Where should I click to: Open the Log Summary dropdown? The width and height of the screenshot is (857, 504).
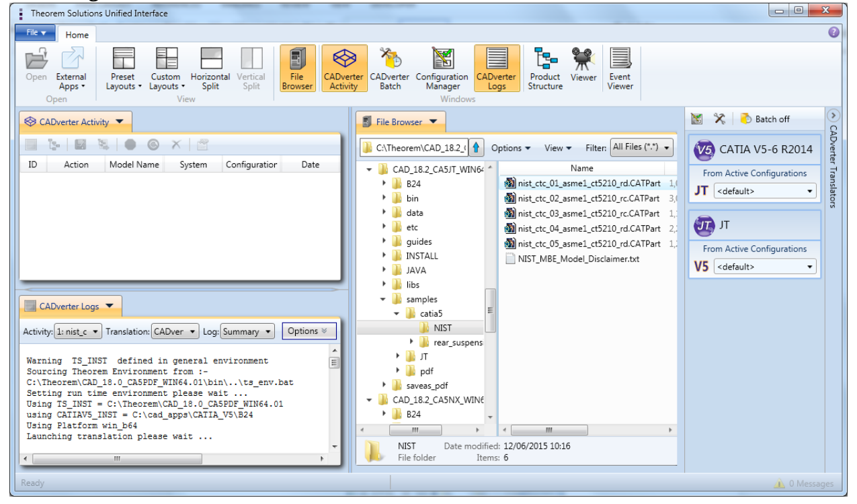[247, 331]
